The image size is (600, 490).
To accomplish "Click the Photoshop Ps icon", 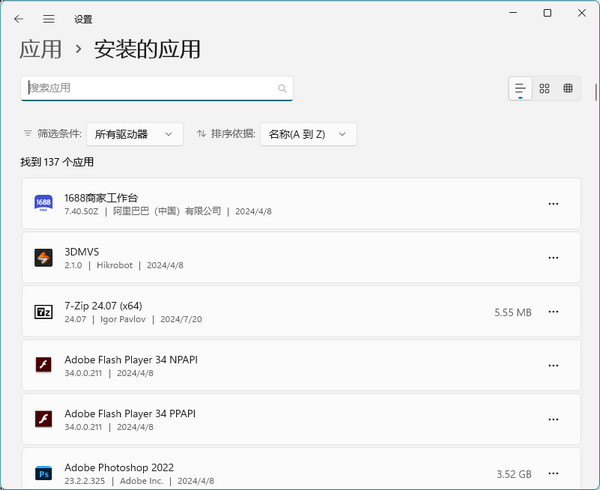I will 43,474.
